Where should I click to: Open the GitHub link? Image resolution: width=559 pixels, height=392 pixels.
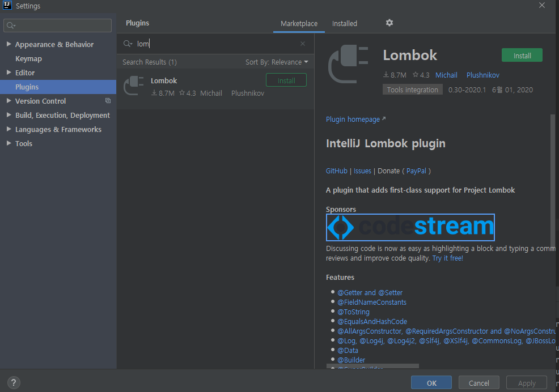337,171
